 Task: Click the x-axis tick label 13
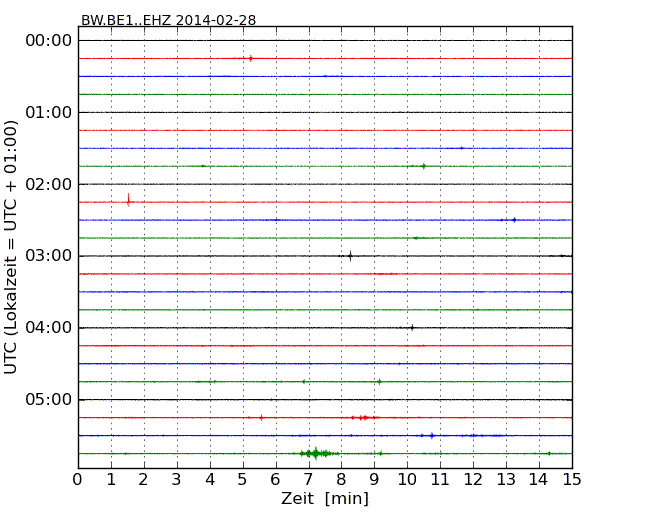506,480
